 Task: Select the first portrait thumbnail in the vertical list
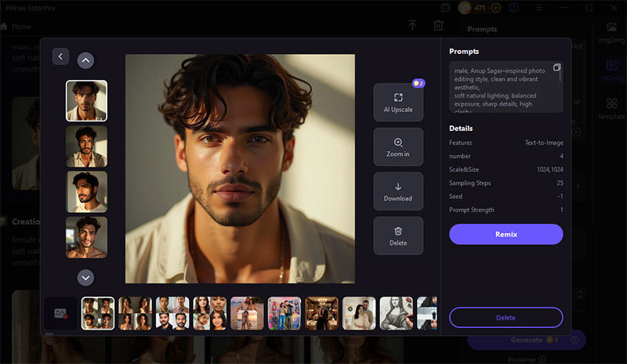click(x=86, y=101)
